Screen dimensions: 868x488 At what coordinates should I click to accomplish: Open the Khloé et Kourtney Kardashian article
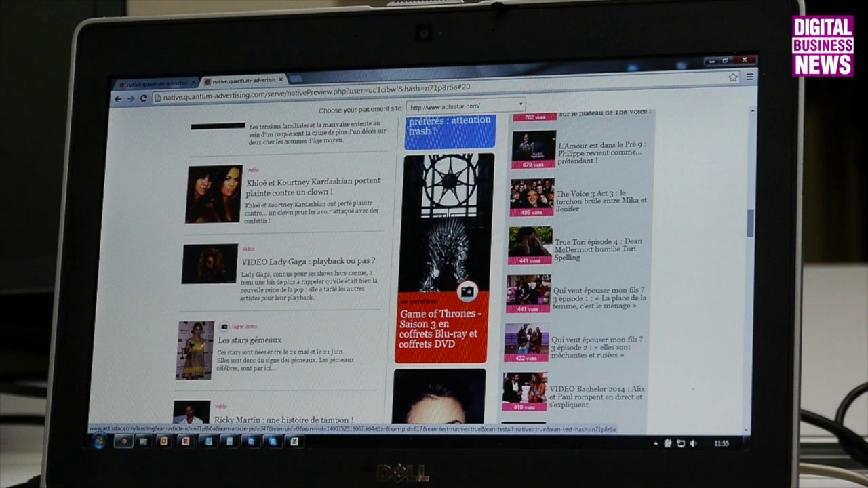(313, 186)
